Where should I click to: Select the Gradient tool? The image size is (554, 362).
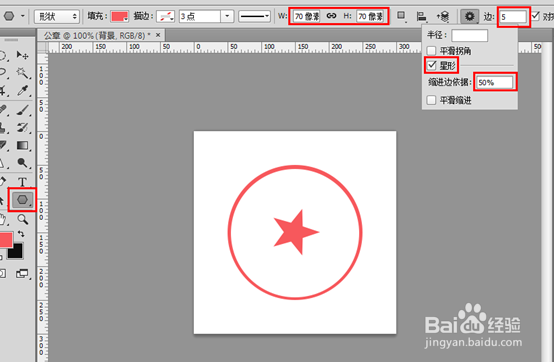coord(23,145)
